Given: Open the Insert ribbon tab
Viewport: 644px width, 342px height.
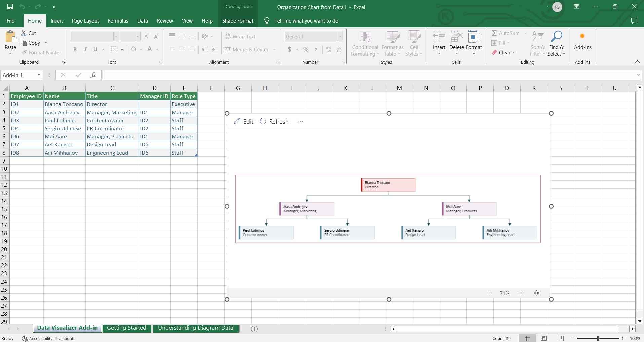Looking at the screenshot, I should pos(57,21).
